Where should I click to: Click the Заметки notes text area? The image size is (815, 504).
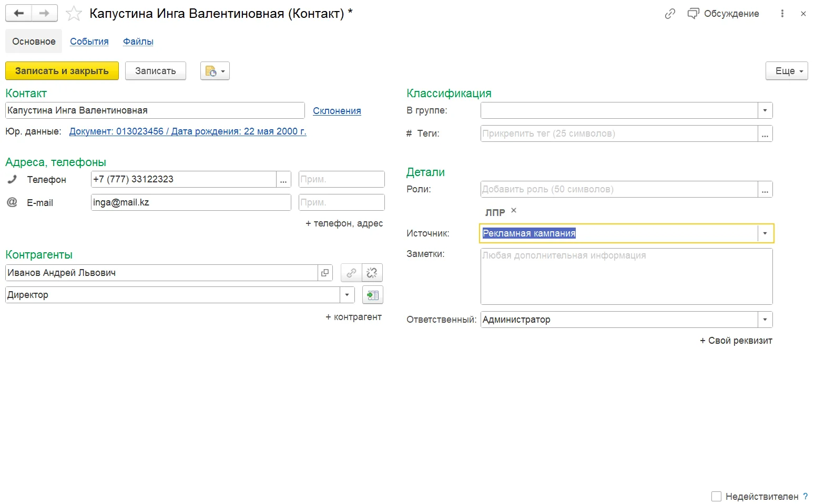pyautogui.click(x=627, y=276)
